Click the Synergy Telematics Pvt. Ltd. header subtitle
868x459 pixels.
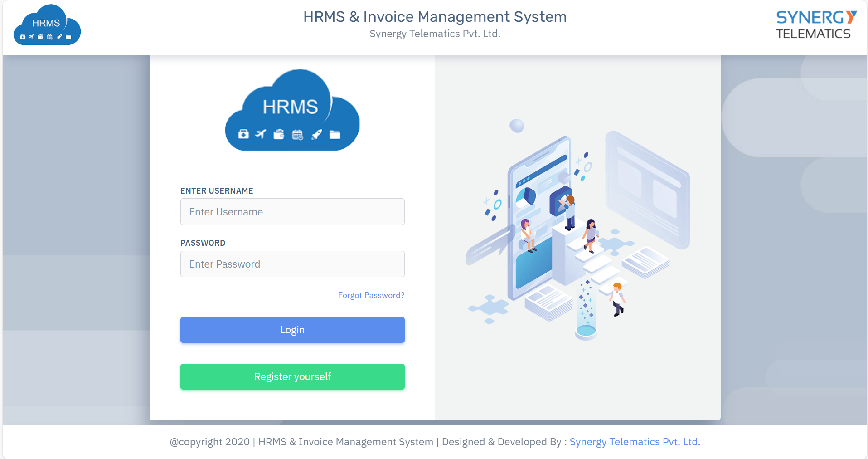click(x=435, y=34)
